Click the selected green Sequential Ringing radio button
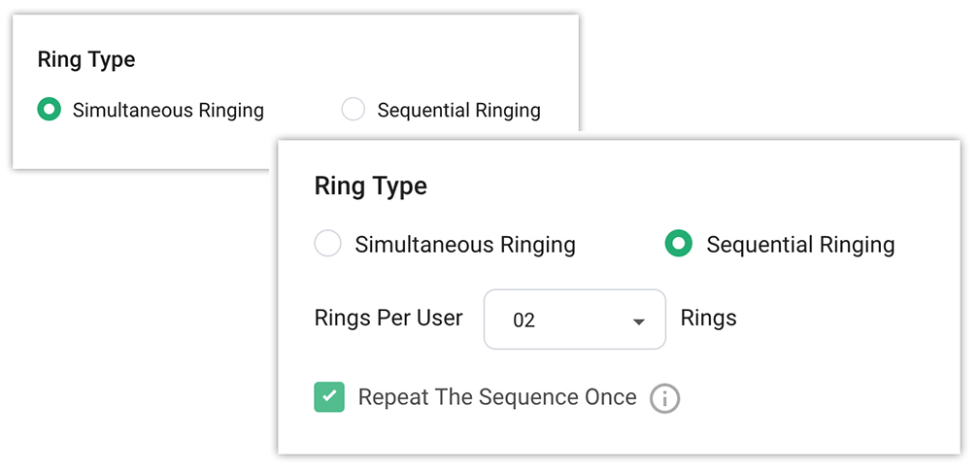The image size is (980, 473). [678, 244]
